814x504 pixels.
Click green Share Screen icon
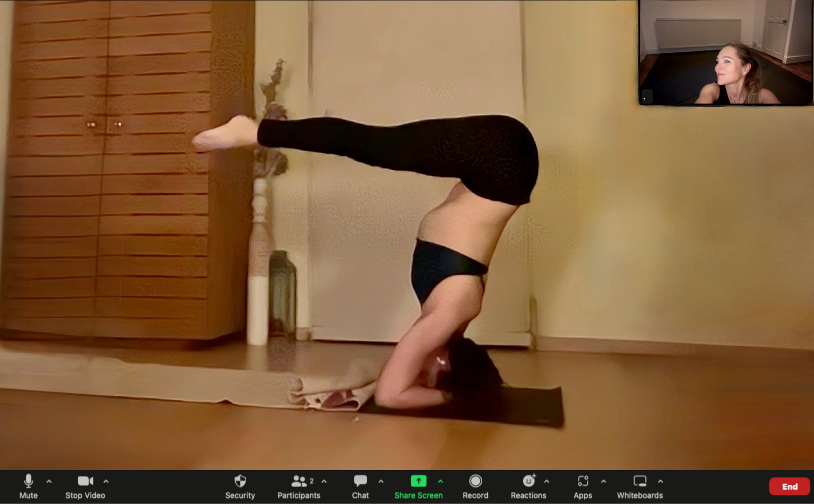(x=418, y=481)
